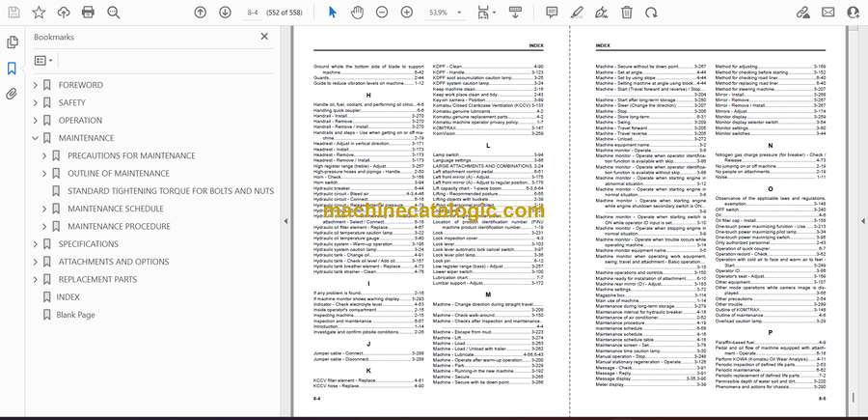Click the share with others person icon
The height and width of the screenshot is (420, 868).
click(x=854, y=13)
